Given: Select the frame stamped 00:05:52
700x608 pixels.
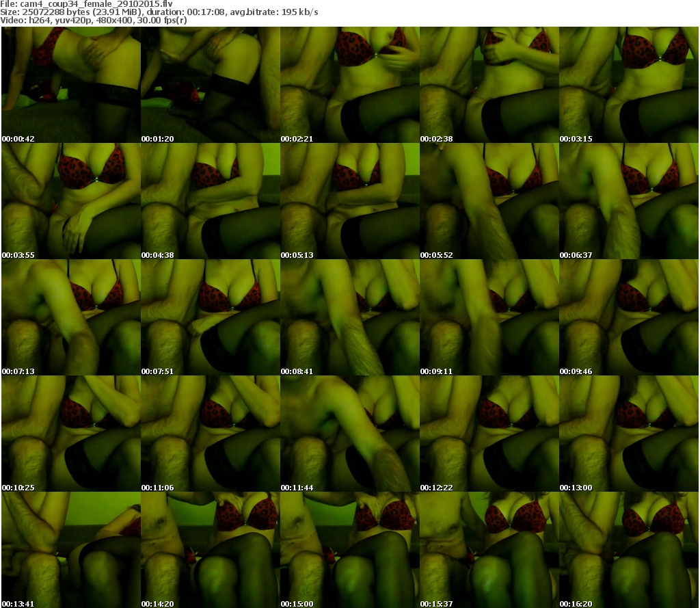Looking at the screenshot, I should [x=489, y=201].
